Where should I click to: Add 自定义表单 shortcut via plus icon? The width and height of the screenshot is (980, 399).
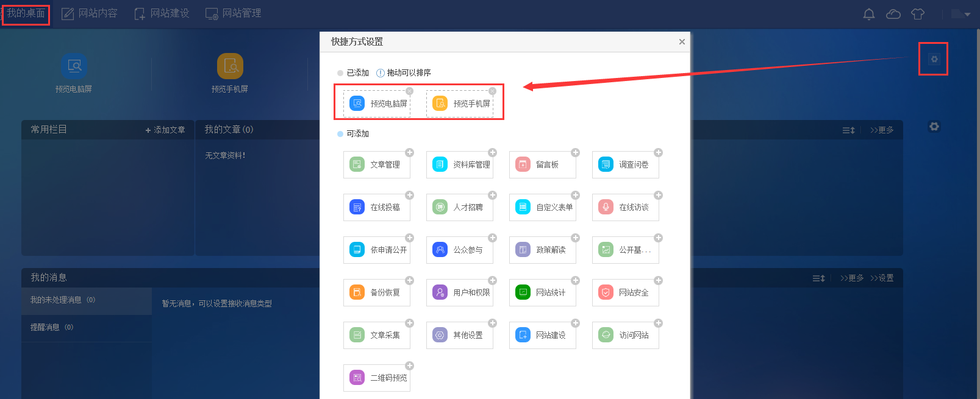point(575,195)
